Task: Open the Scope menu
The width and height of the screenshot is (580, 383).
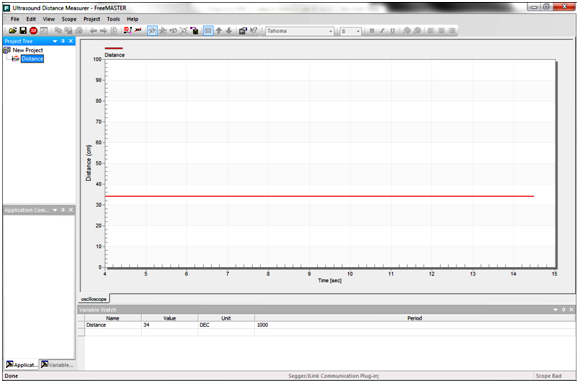Action: point(69,19)
